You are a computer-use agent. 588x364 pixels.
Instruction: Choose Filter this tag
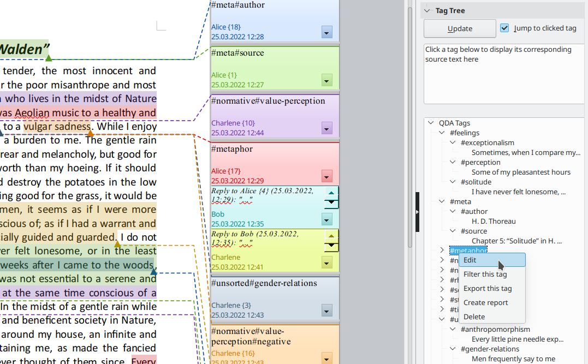(x=492, y=275)
